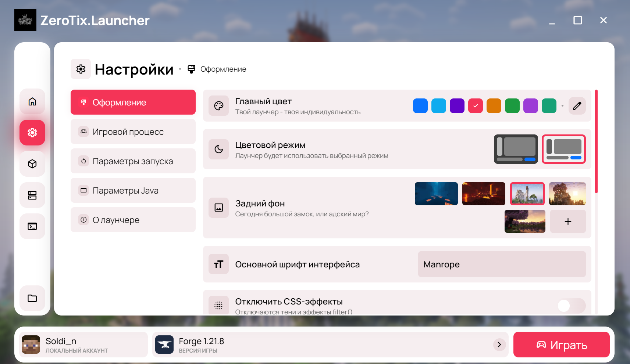Select the dark color mode

[516, 149]
